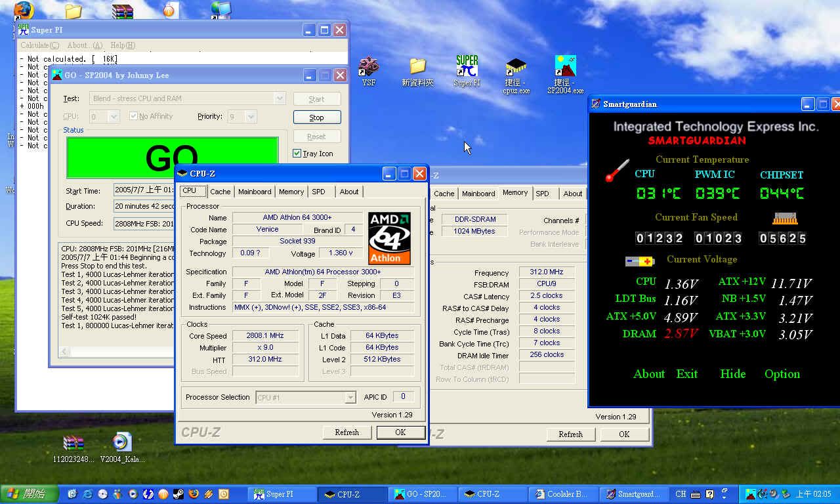Click the battery icon beside Current Voltage
This screenshot has height=504, width=840.
click(639, 261)
